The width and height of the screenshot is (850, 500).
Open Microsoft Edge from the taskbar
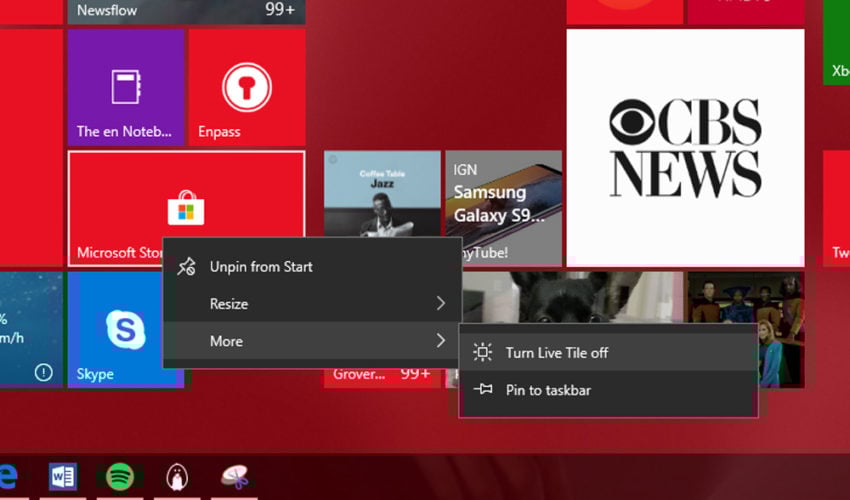point(8,477)
